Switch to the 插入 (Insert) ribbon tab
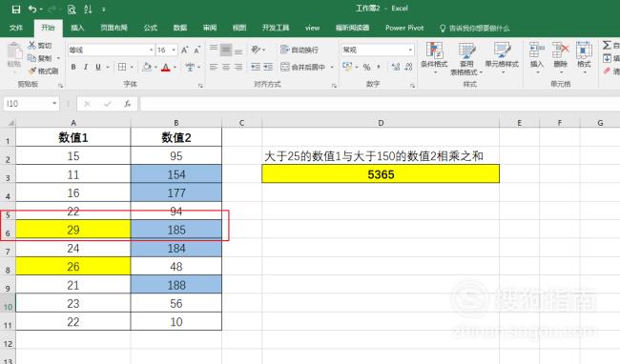This screenshot has width=620, height=364. click(x=77, y=28)
